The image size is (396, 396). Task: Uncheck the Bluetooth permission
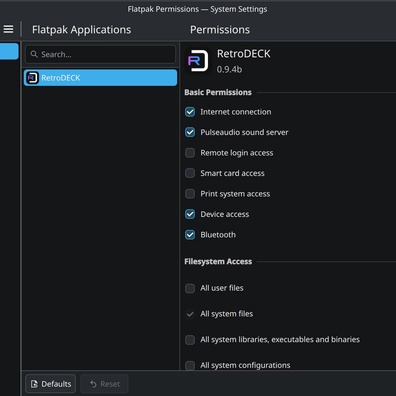pyautogui.click(x=190, y=235)
